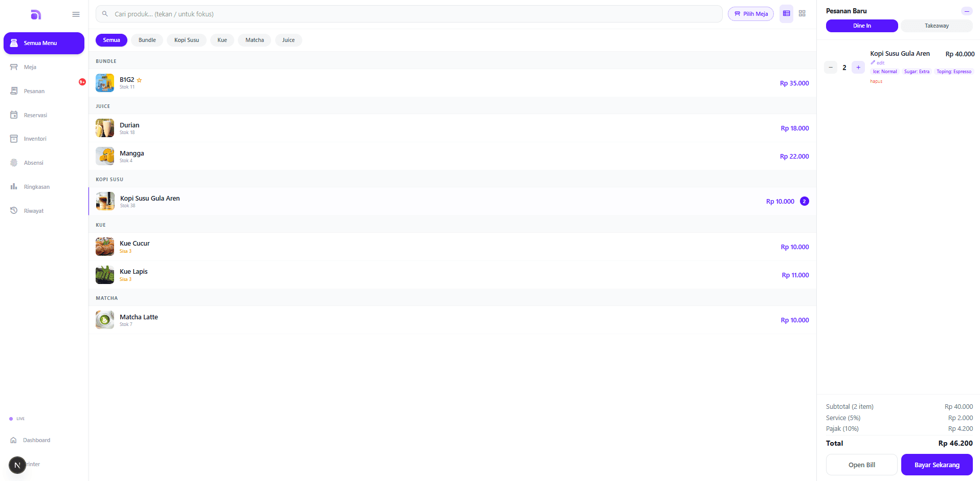Click the round N avatar button
Viewport: 980px width, 481px height.
pos(17,465)
